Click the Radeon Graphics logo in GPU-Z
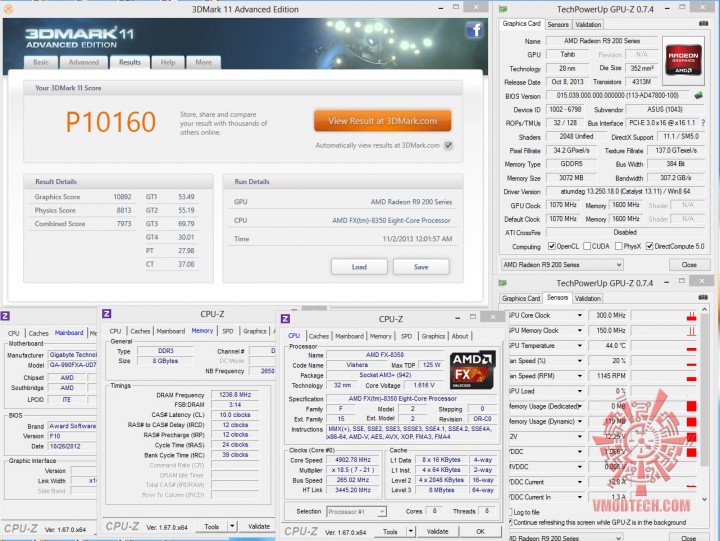Viewport: 720px width, 541px height. coord(683,60)
